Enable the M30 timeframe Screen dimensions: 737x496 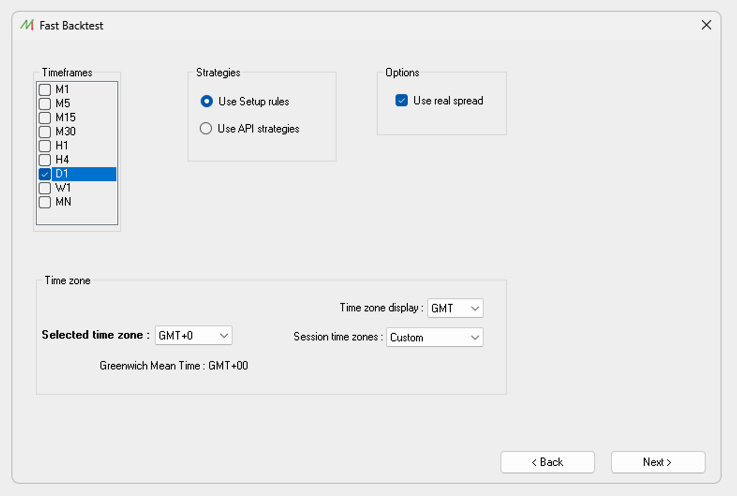coord(45,132)
